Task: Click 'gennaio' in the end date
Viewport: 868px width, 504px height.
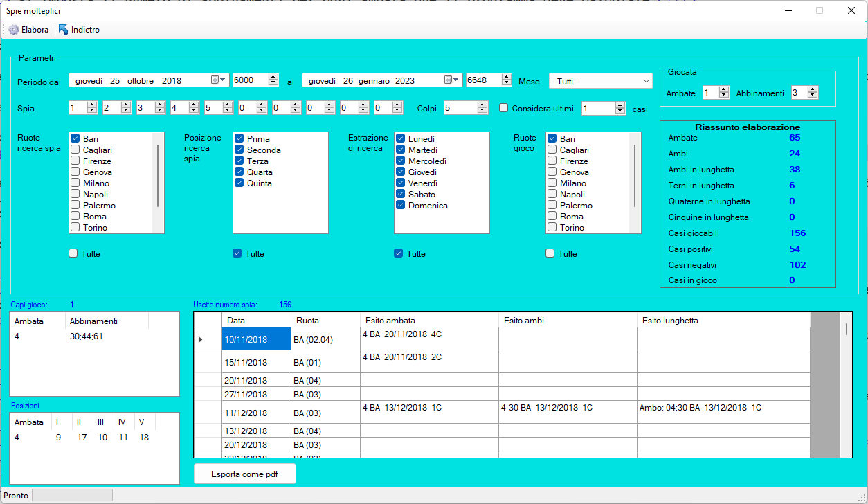Action: [374, 80]
